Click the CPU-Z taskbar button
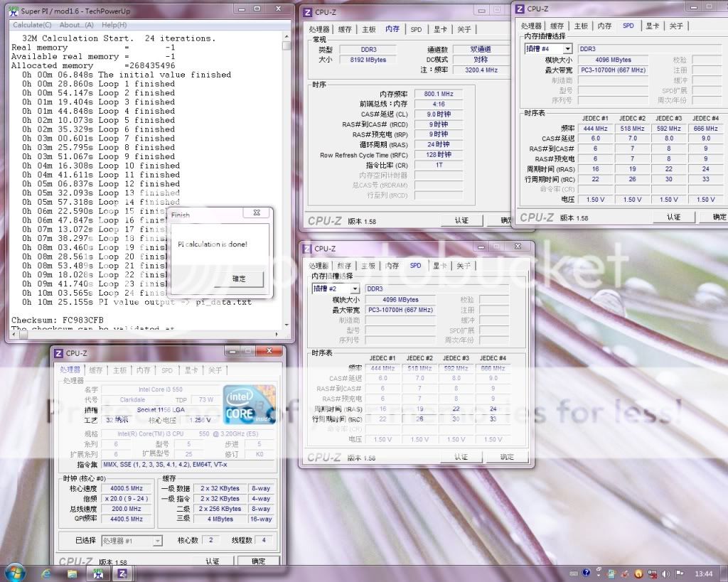This screenshot has height=582, width=728. 122,573
